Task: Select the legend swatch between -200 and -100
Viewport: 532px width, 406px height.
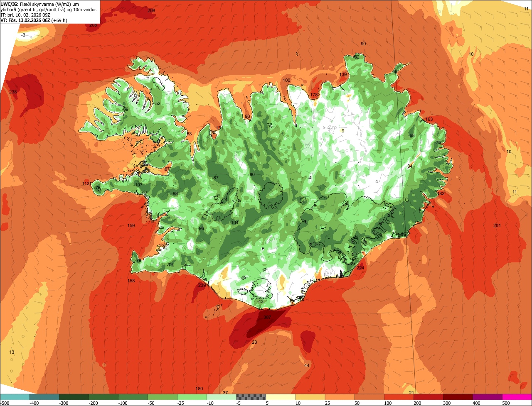Action: [x=103, y=397]
